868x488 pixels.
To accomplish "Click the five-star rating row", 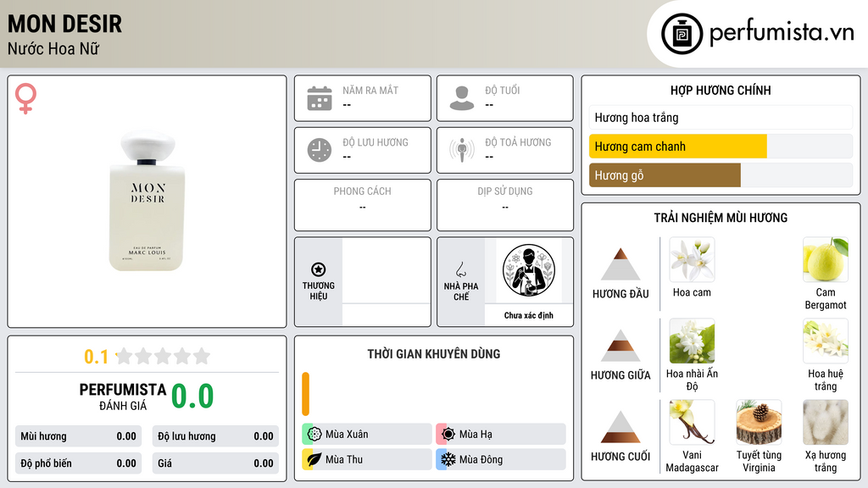I will 164,356.
